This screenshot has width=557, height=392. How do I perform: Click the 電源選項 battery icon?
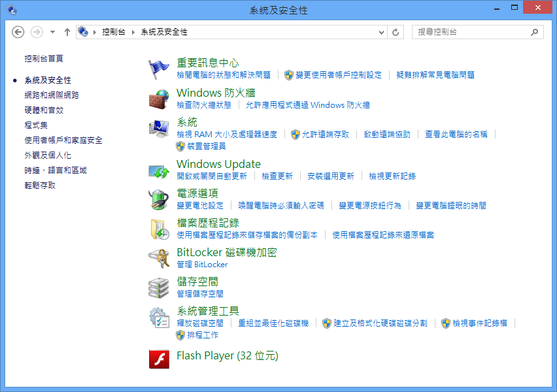pyautogui.click(x=159, y=199)
